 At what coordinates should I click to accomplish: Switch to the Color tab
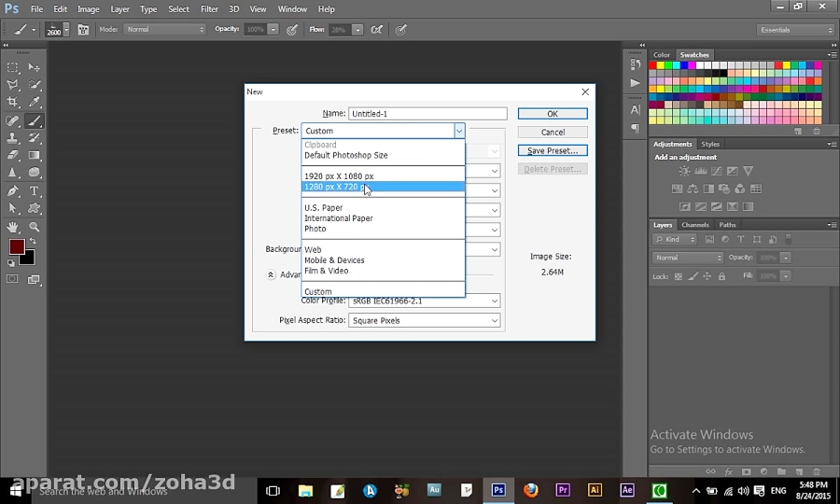tap(661, 55)
